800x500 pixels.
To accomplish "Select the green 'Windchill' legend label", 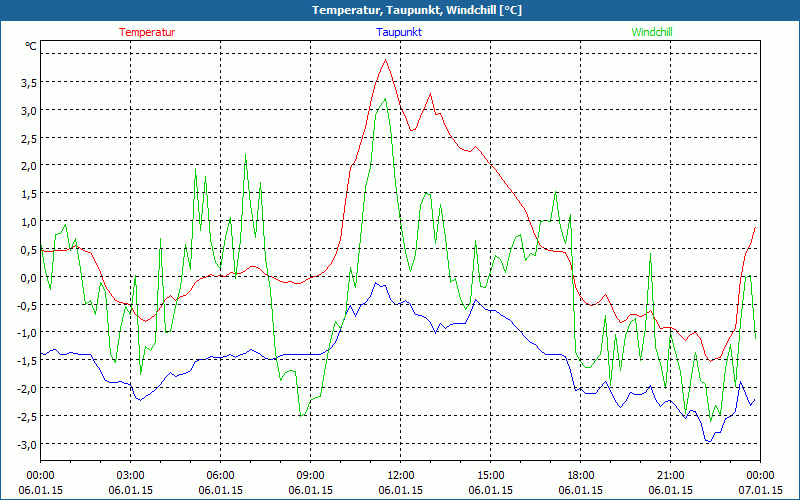I will click(x=652, y=32).
